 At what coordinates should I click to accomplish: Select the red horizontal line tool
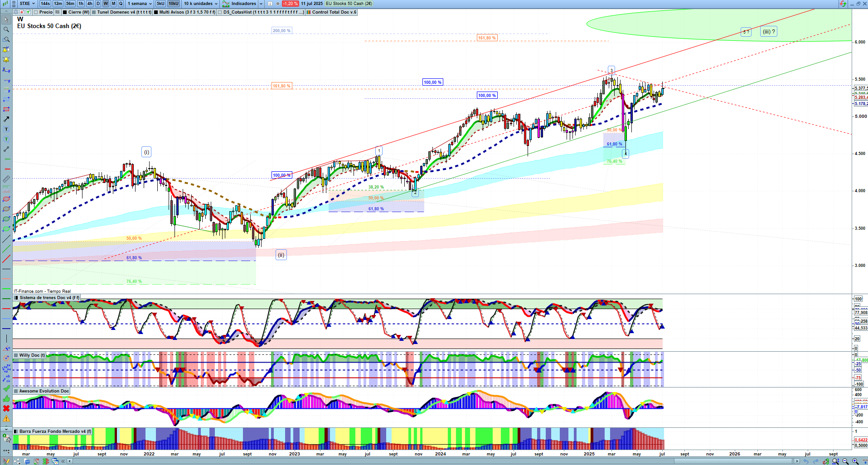(x=6, y=309)
